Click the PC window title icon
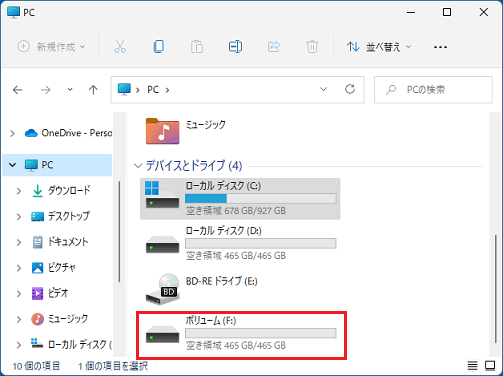Image resolution: width=503 pixels, height=376 pixels. [x=13, y=12]
